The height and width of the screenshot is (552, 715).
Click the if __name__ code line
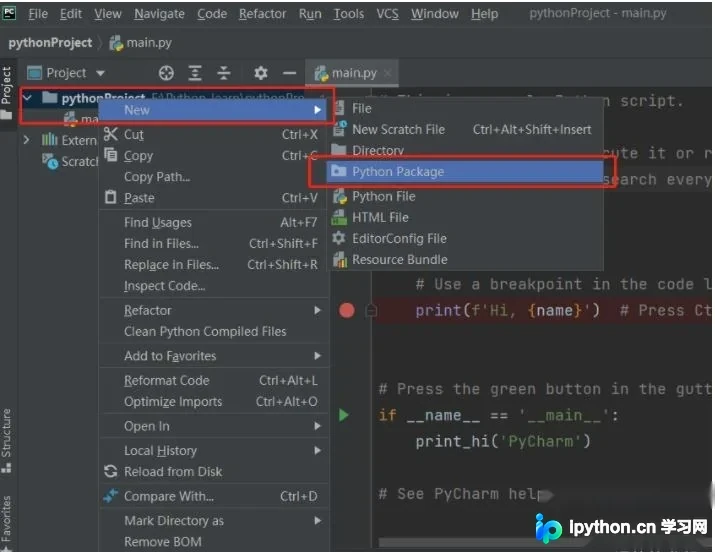tap(498, 415)
